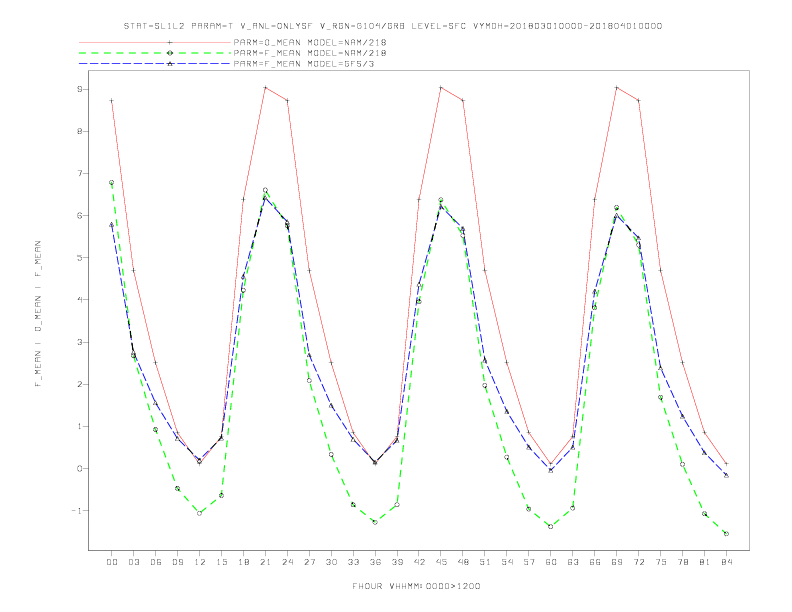The height and width of the screenshot is (612, 792).
Task: Click y-axis tick label -1
Action: click(76, 511)
